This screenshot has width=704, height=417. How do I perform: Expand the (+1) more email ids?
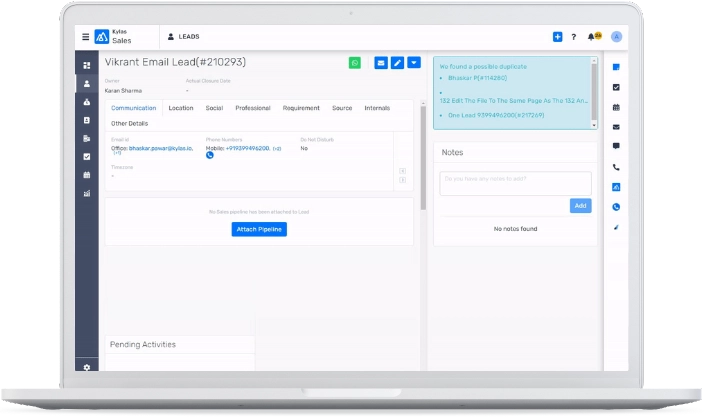pos(117,153)
